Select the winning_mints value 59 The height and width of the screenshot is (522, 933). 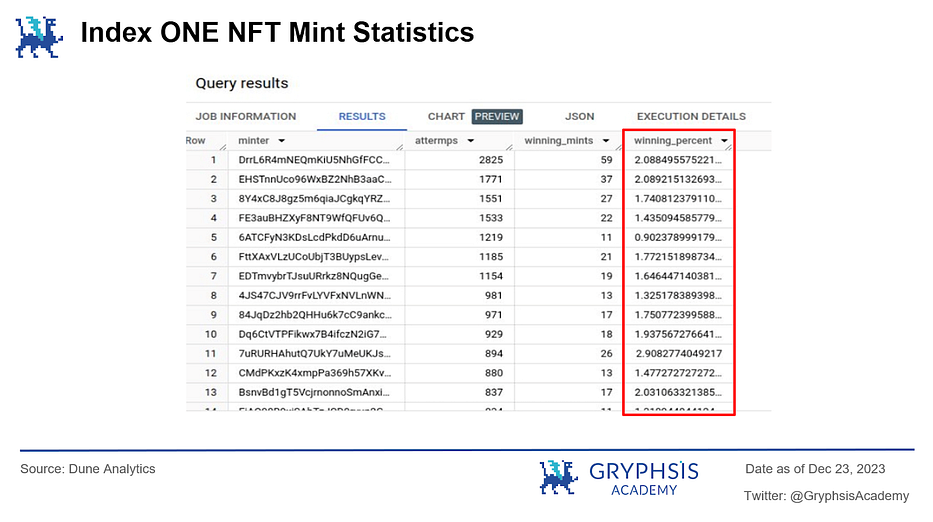point(604,160)
